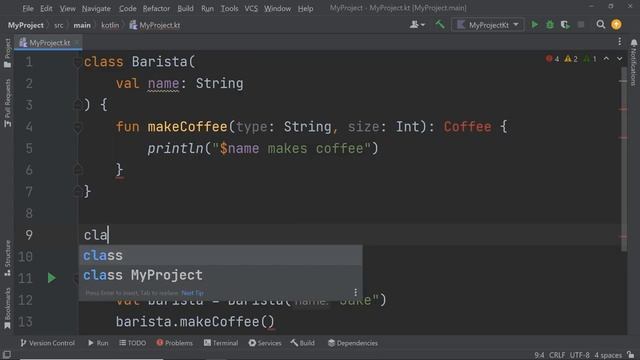Open the VCS menu
The width and height of the screenshot is (640, 360).
pos(251,8)
